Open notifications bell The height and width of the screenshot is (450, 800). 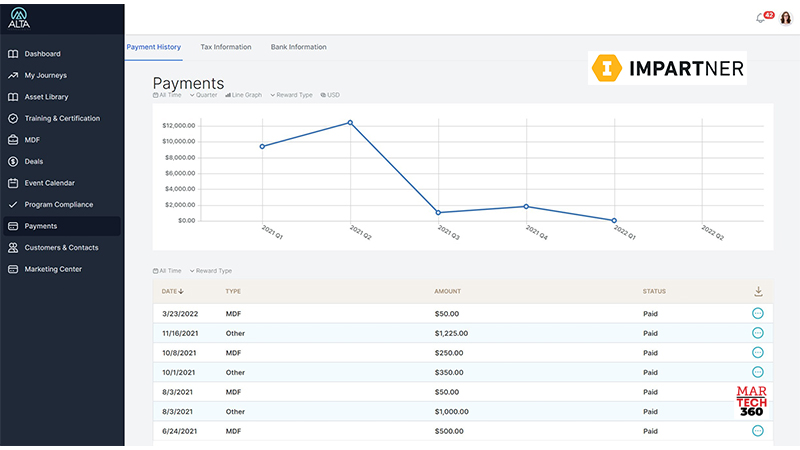[760, 18]
